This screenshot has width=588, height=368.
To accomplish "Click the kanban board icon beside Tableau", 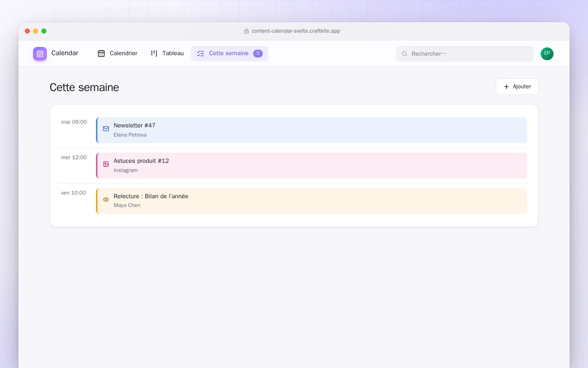I will [154, 53].
